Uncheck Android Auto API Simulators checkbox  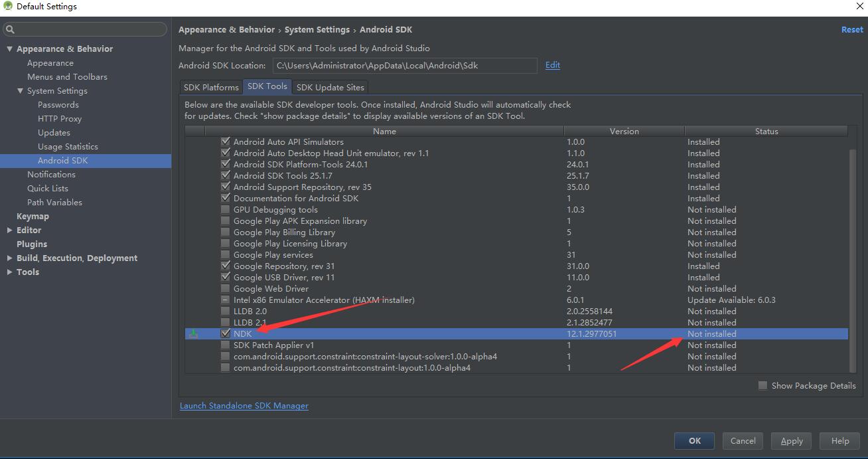(226, 141)
